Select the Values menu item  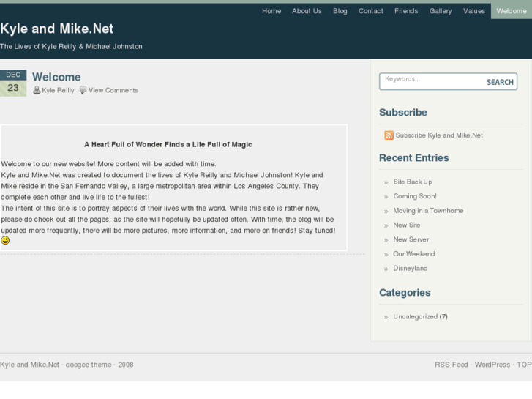pos(474,11)
